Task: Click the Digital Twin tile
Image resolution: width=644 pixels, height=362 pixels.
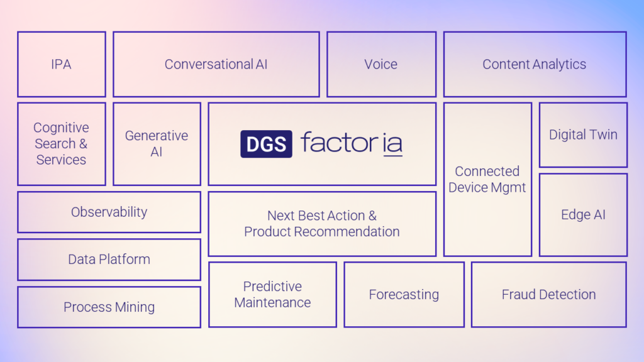Action: pyautogui.click(x=583, y=135)
